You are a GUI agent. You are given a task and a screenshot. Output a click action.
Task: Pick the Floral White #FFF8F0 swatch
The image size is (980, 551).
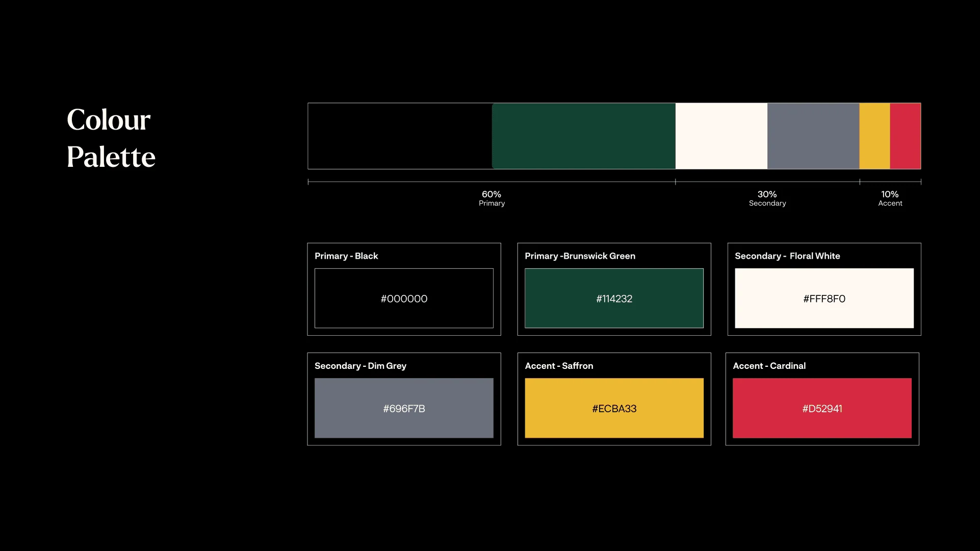tap(824, 298)
